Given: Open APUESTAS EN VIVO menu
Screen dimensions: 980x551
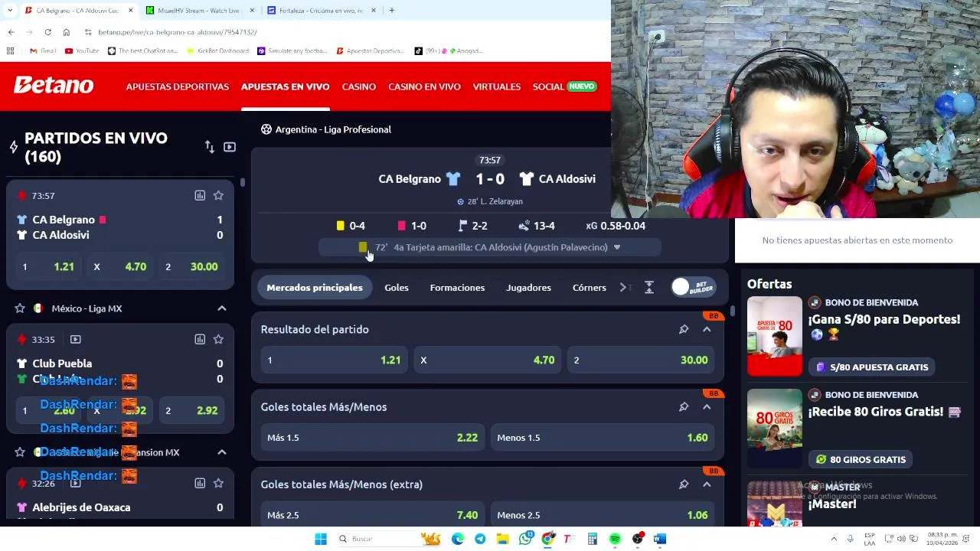Looking at the screenshot, I should coord(285,86).
